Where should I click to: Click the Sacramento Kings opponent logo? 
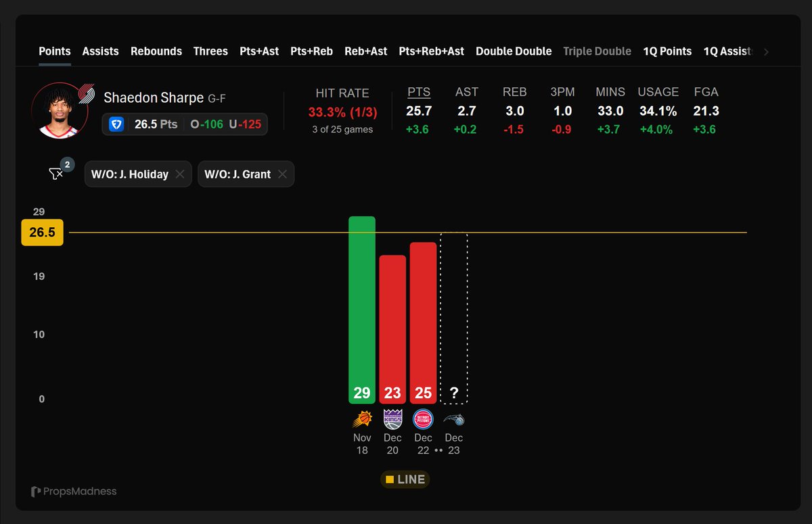click(392, 419)
